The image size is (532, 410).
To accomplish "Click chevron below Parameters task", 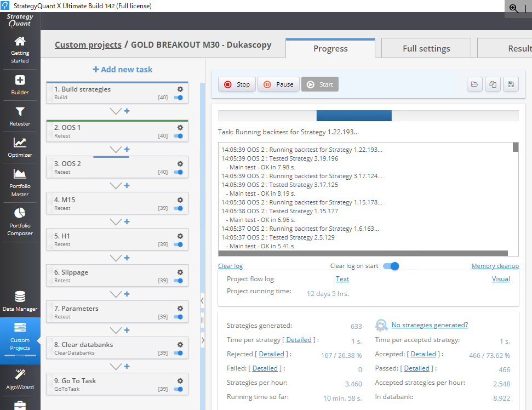I will tap(116, 331).
